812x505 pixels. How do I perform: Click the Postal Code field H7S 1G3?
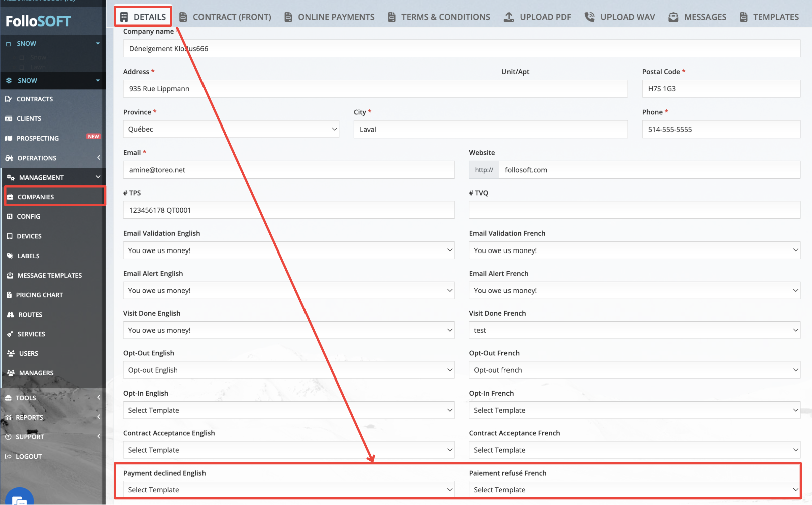[721, 89]
